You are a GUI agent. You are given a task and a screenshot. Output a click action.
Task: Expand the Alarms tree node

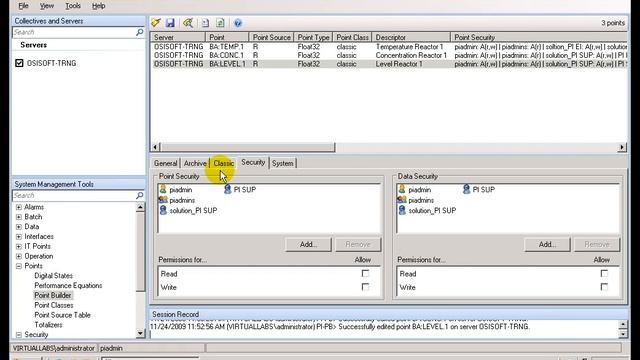(19, 207)
